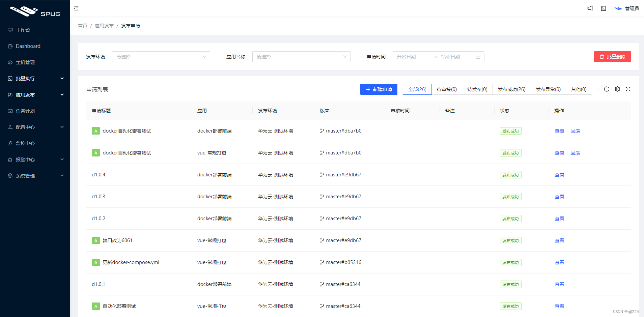Screen dimensions: 644x317
Task: Click the 端口改为6061 title text
Action: 117,240
